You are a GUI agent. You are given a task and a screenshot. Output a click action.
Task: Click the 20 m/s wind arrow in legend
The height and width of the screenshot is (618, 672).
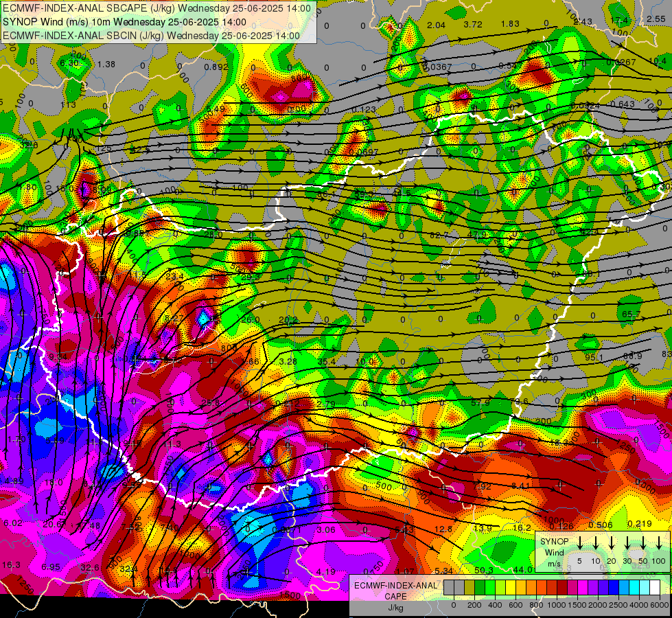[612, 543]
